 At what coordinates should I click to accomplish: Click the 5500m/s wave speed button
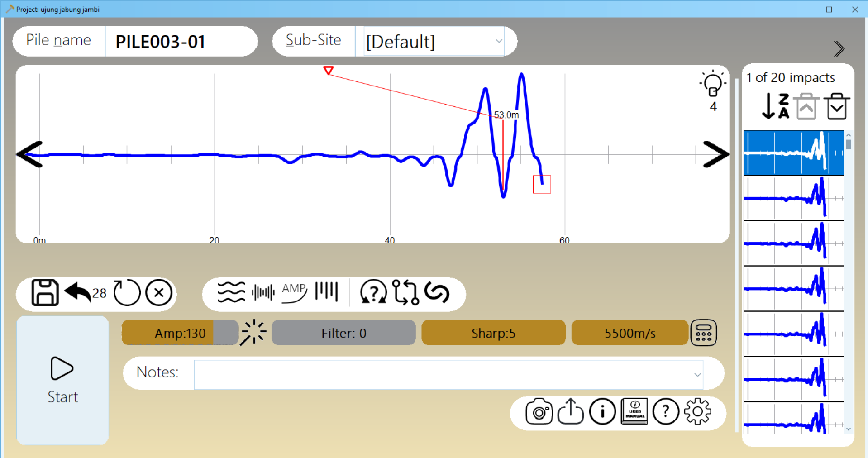coord(630,333)
